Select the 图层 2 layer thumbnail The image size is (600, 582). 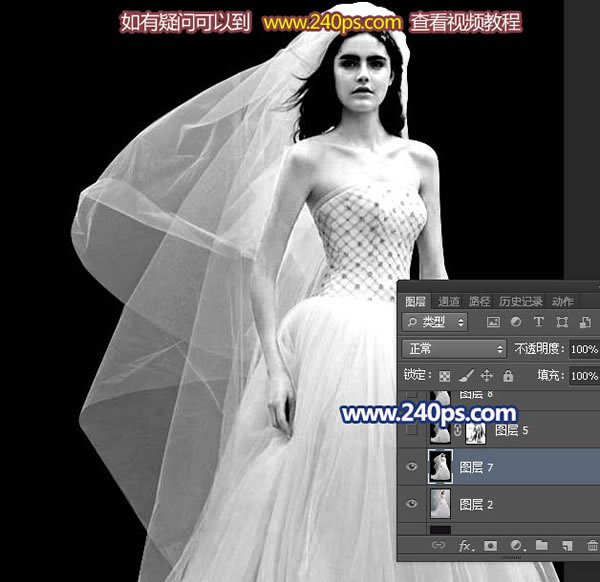(x=440, y=504)
